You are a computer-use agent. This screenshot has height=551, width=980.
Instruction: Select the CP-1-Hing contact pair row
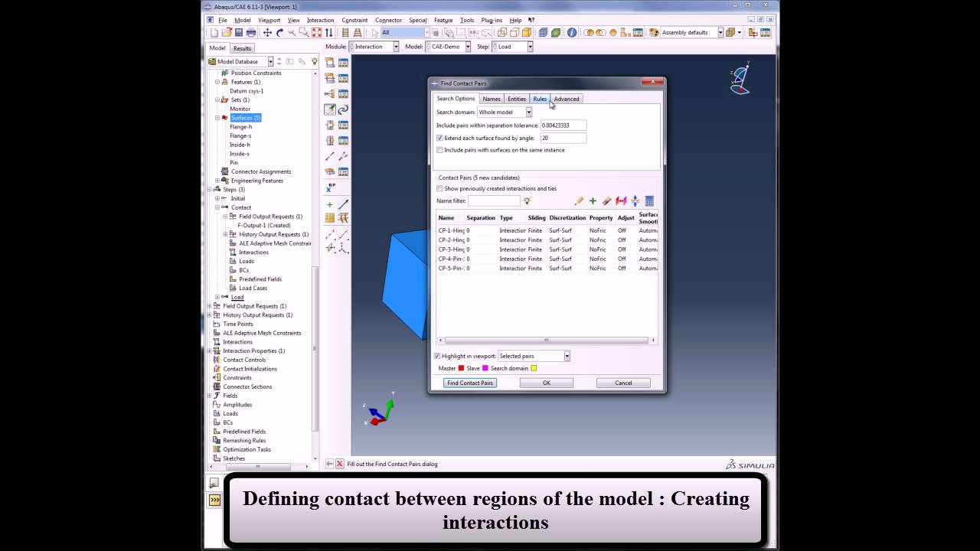[547, 230]
